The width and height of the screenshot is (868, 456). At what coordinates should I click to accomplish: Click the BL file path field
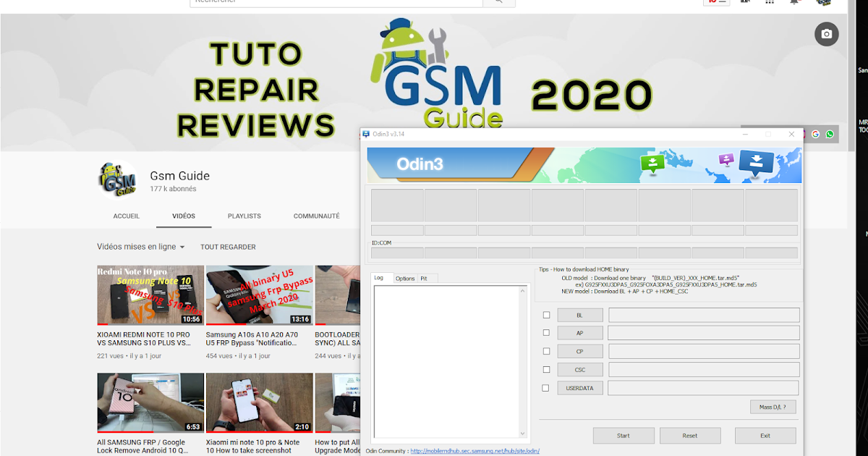click(704, 315)
